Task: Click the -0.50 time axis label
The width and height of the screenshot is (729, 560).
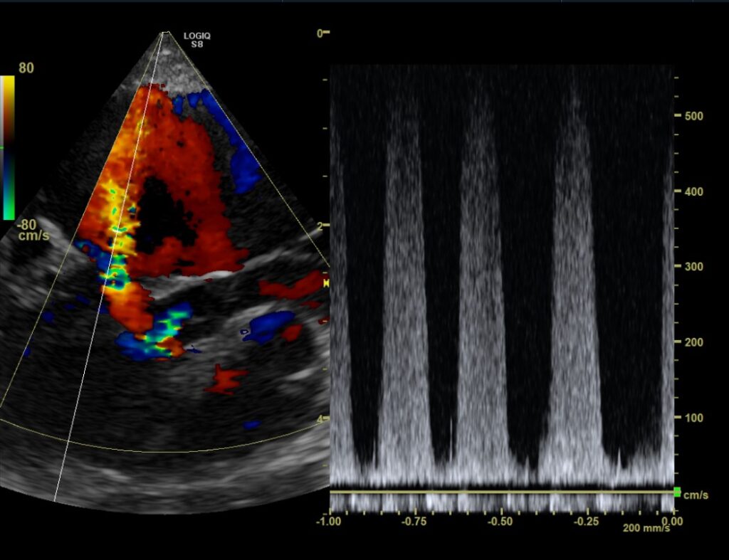Action: tap(501, 521)
